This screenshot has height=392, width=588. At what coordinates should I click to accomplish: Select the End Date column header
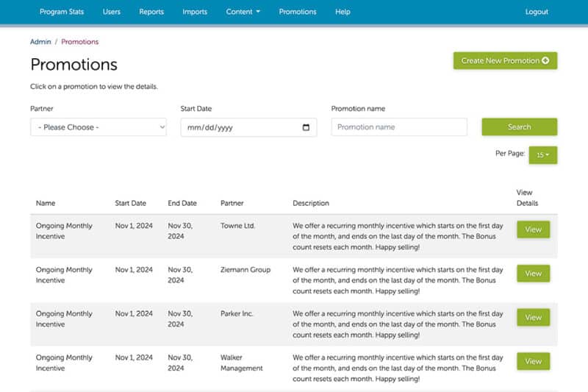pyautogui.click(x=182, y=203)
